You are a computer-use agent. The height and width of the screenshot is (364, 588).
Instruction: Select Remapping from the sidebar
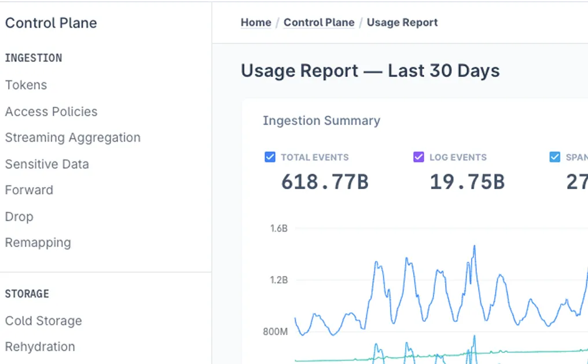38,243
